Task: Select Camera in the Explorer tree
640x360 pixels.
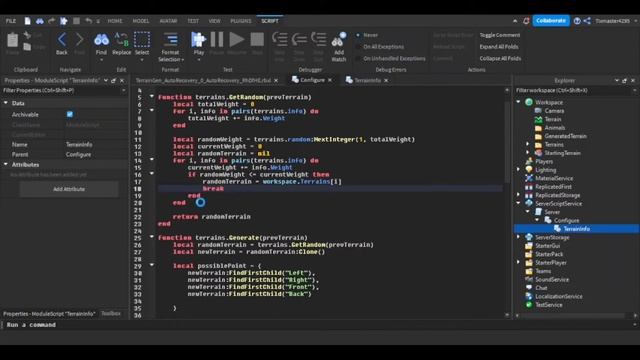Action: (554, 111)
